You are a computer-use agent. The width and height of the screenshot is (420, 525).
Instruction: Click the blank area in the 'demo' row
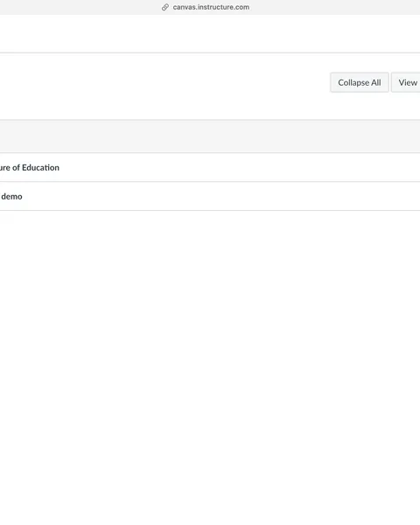221,196
